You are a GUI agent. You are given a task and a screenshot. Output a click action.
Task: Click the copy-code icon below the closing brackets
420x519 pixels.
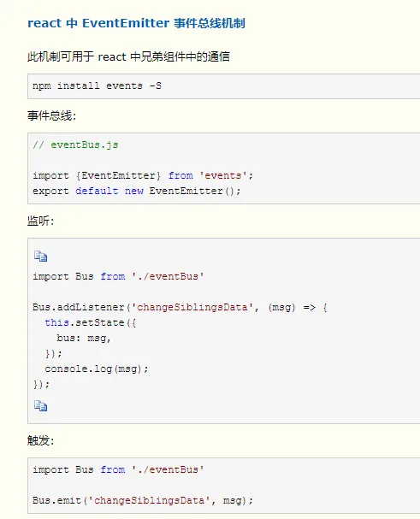tap(41, 405)
